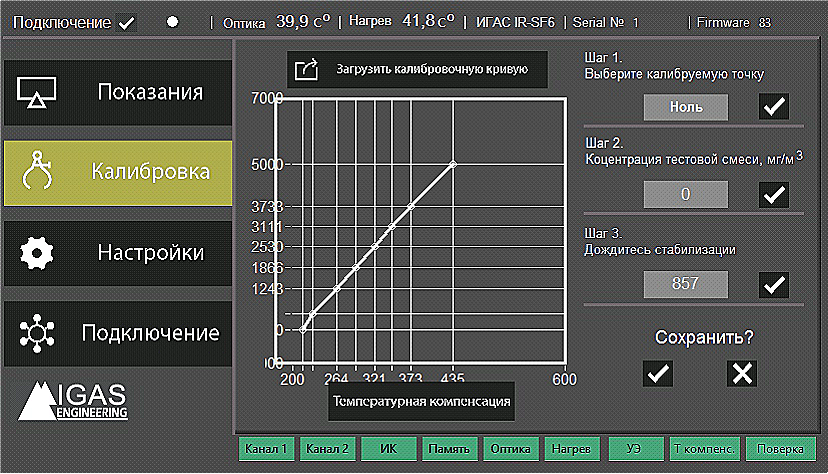
Task: Click the 600 label on graph horizontal axis
Action: [x=564, y=380]
